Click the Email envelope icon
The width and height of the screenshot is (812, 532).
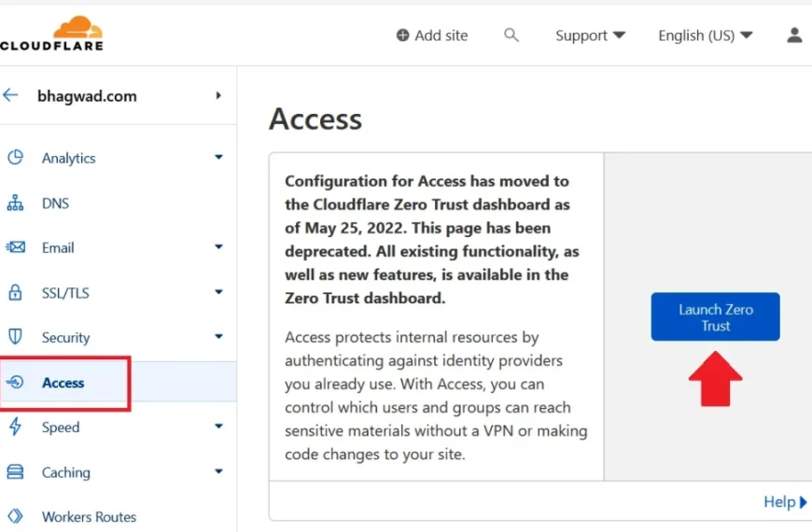[x=16, y=247]
